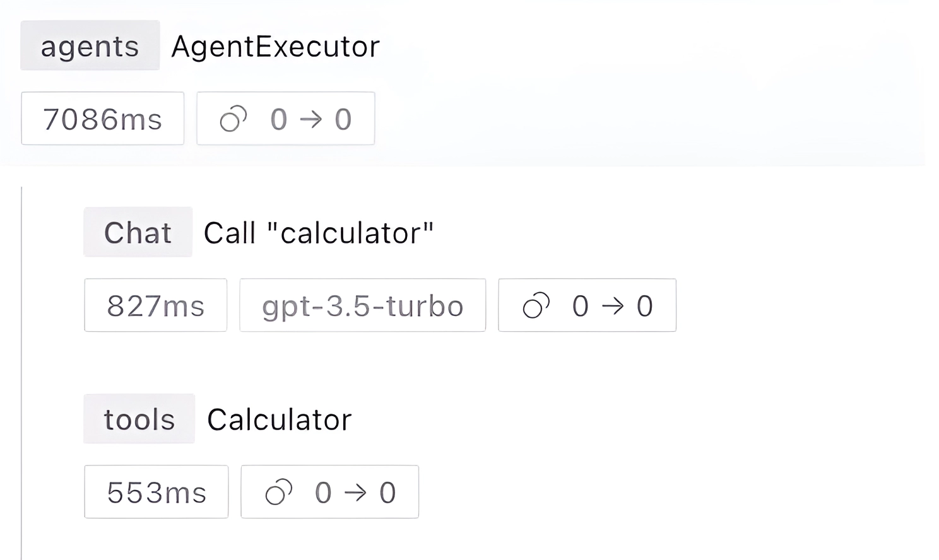
Task: Click the arrow in AgentExecutor's token badge
Action: pos(310,119)
